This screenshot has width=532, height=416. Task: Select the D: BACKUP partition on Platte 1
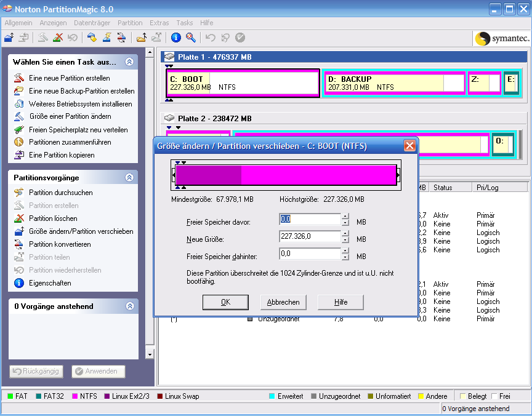[393, 83]
